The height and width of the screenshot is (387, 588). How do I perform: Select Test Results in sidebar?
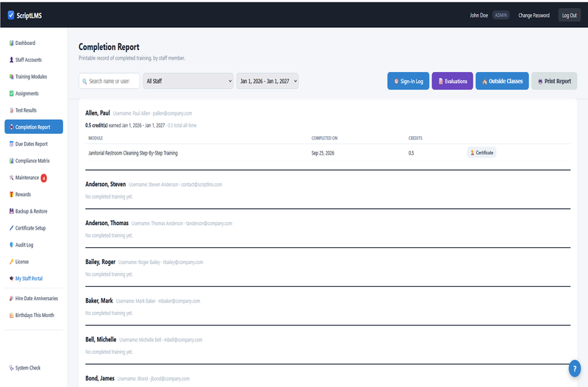[x=34, y=110]
